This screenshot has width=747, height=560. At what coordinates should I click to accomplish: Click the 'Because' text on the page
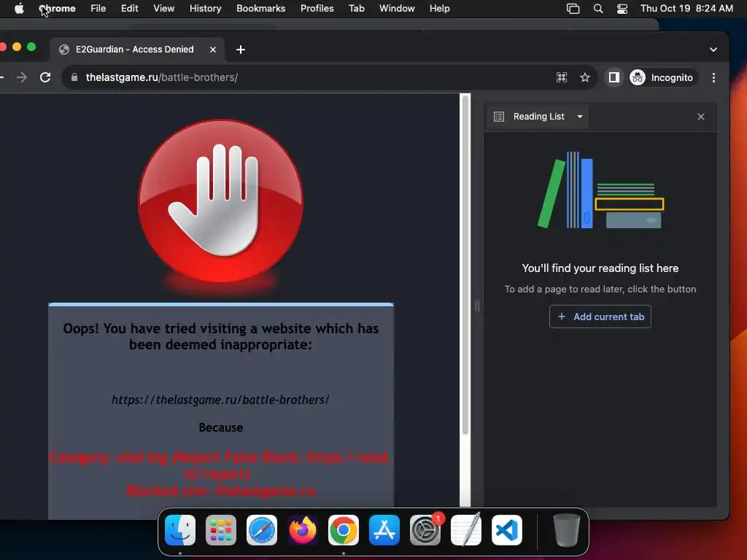(x=220, y=427)
